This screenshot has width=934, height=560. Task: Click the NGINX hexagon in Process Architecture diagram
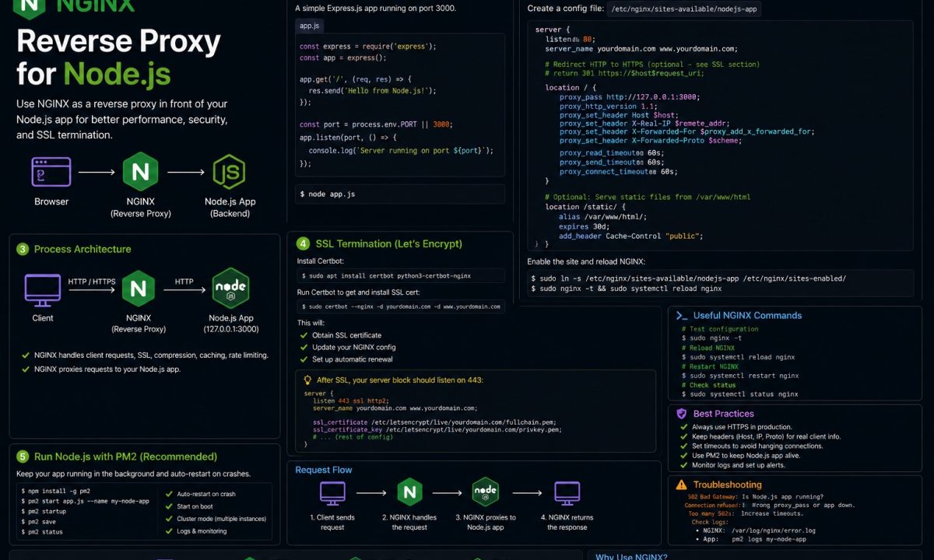coord(139,289)
